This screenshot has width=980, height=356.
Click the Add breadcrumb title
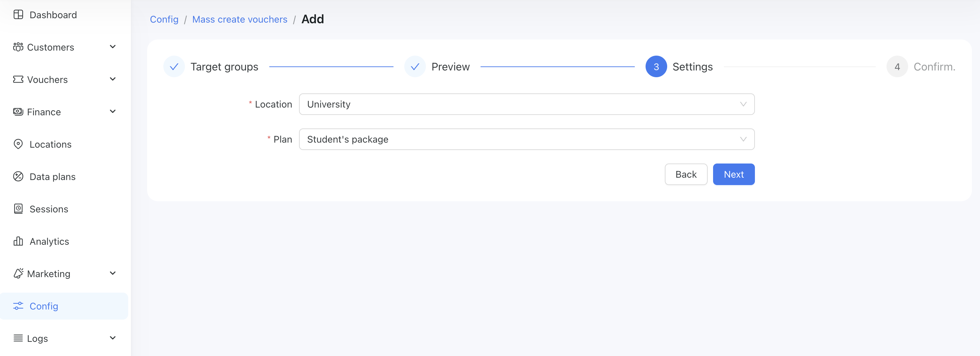312,19
